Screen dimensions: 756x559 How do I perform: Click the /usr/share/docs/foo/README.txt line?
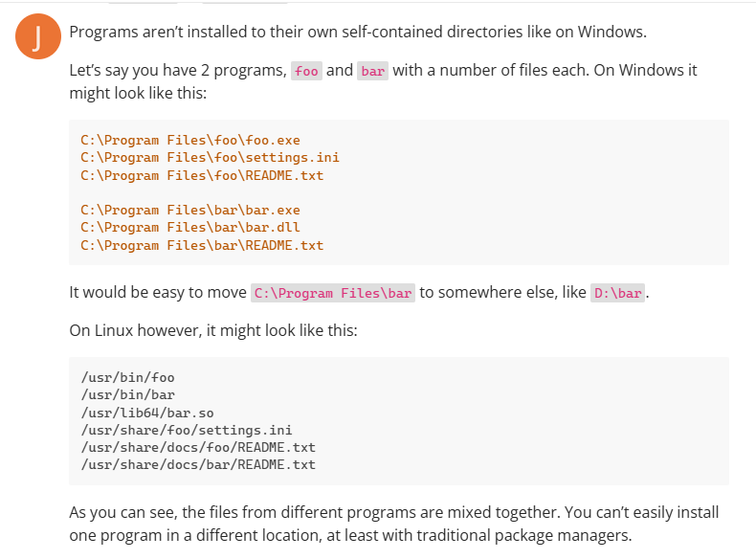(x=198, y=447)
